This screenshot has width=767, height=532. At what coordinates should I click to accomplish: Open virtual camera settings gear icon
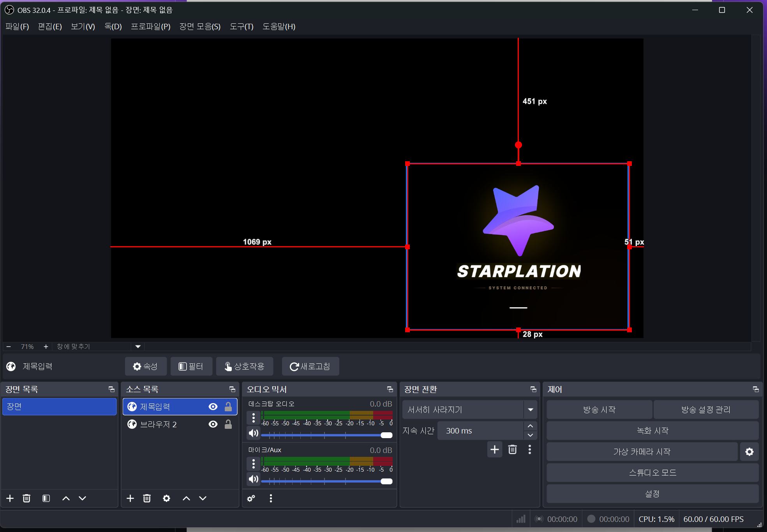click(x=749, y=452)
